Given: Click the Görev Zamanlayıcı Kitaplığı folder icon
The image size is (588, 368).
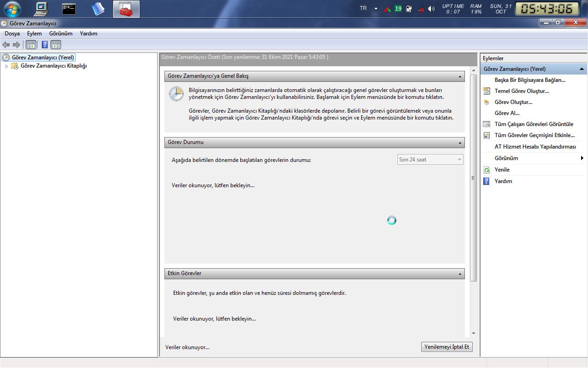Looking at the screenshot, I should 14,66.
